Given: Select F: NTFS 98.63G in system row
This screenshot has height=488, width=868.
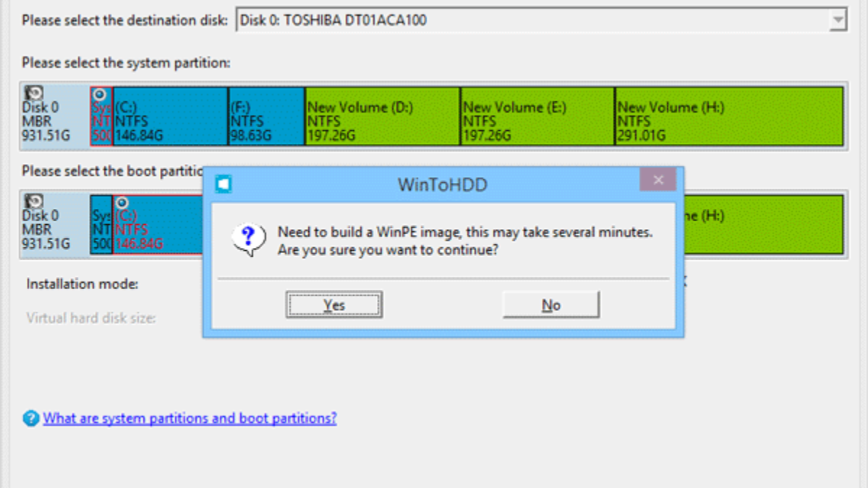Looking at the screenshot, I should tap(266, 116).
